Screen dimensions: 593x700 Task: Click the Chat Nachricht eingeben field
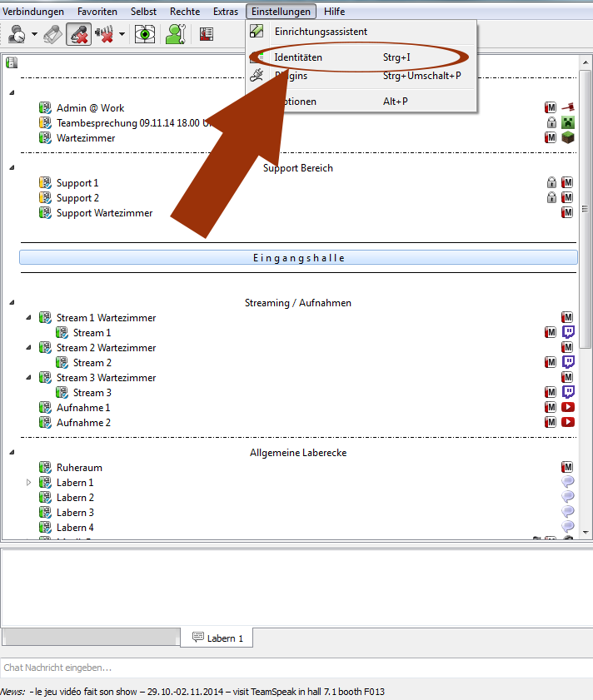tap(296, 668)
